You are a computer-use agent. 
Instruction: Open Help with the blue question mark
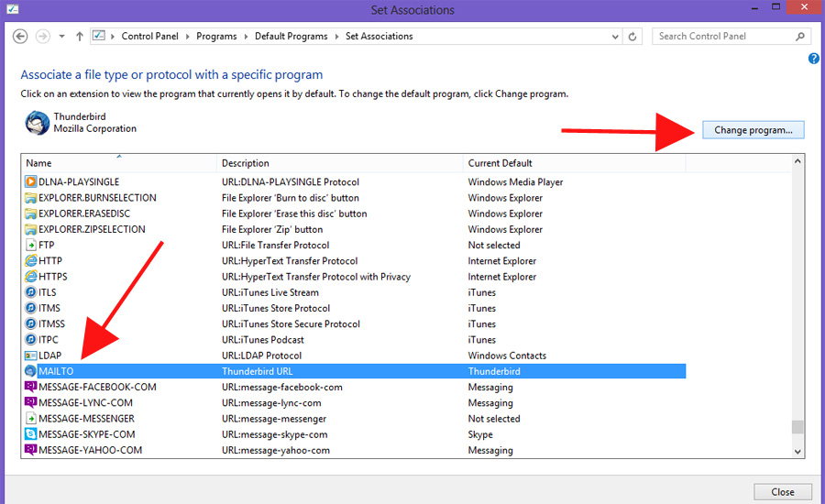tap(813, 59)
